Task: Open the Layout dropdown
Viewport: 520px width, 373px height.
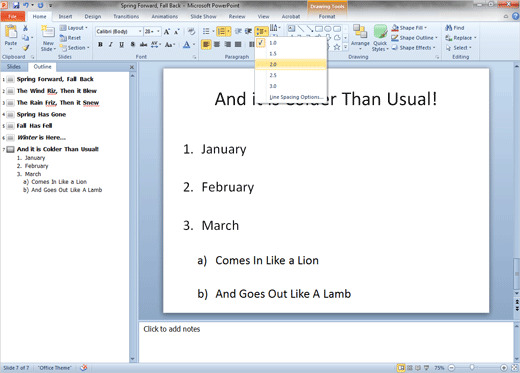Action: [74, 28]
